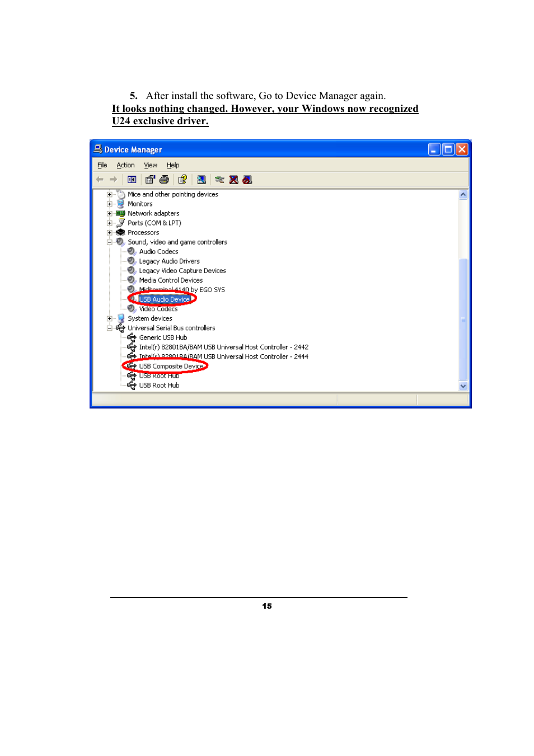534x756 pixels.
Task: Select the Generic USB Hub label
Action: click(163, 337)
